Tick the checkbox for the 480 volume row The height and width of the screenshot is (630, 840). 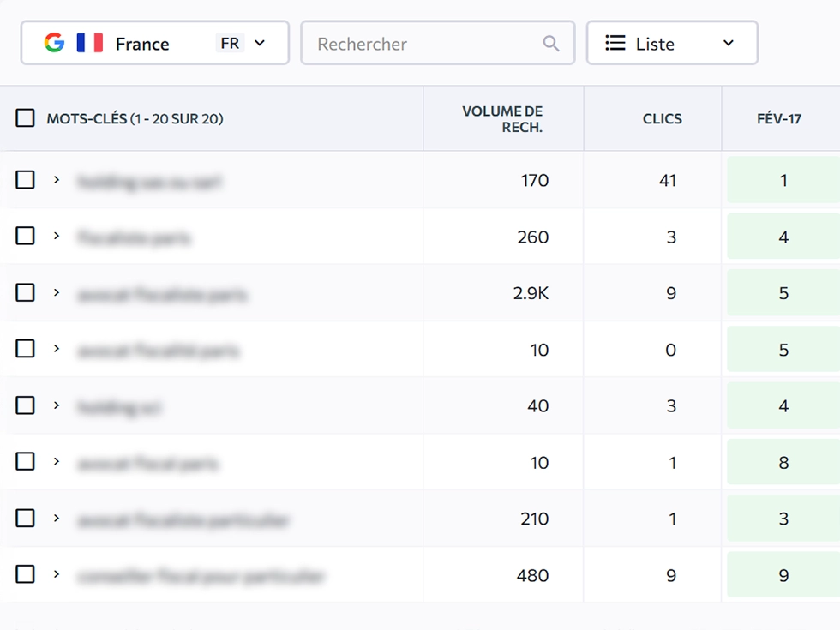(x=26, y=574)
